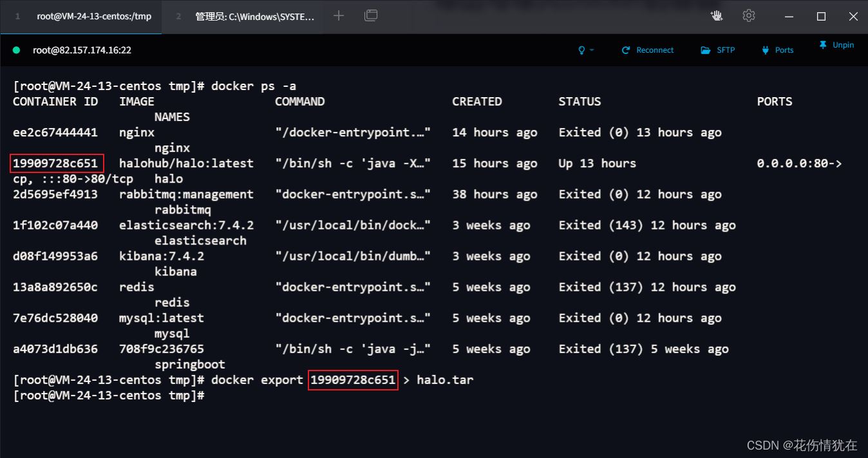
Task: Click the name springboot
Action: 190,364
